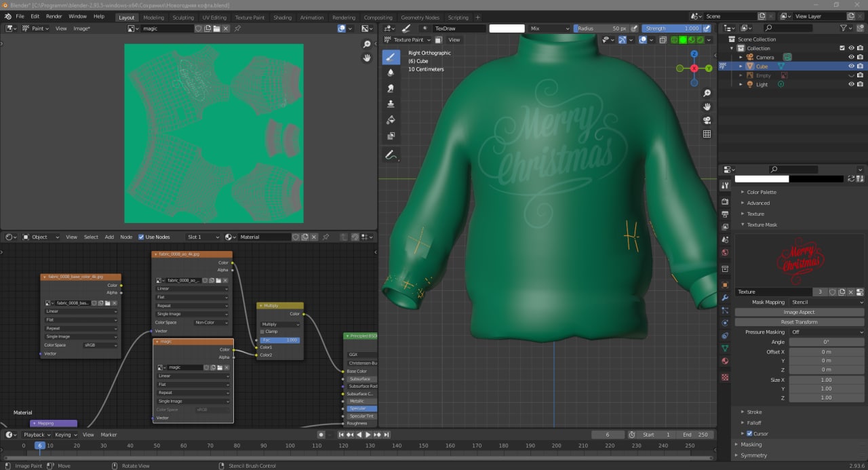
Task: Open the Keying popover in timeline
Action: click(x=65, y=435)
